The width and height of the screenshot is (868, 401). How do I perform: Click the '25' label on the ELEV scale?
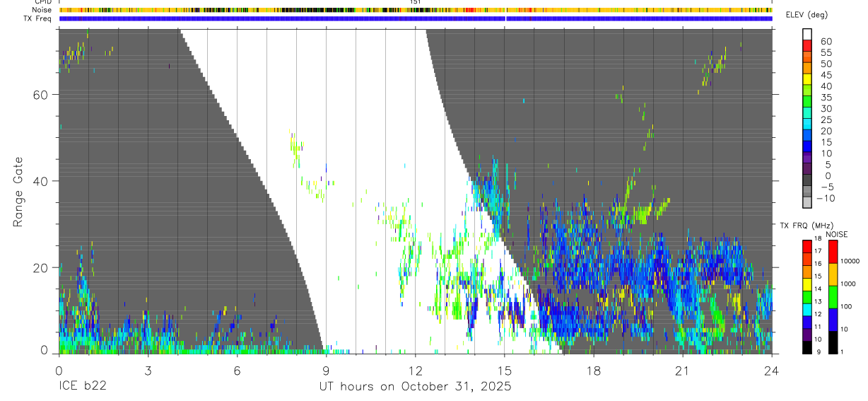pos(825,120)
